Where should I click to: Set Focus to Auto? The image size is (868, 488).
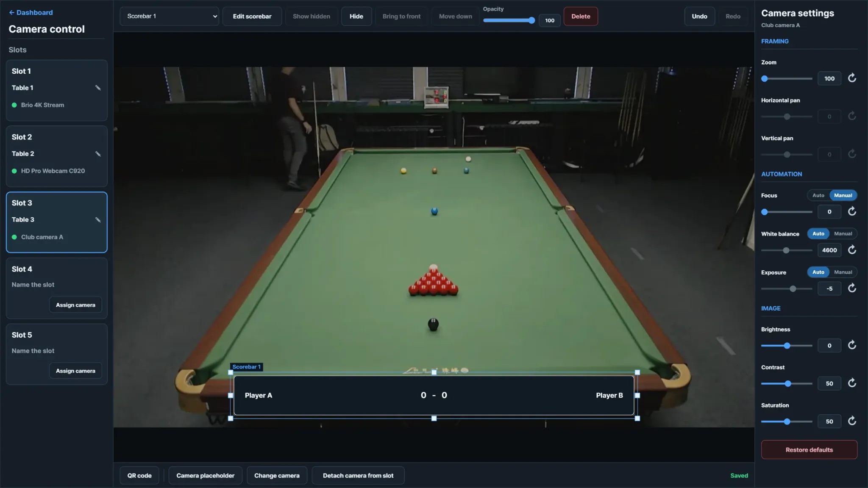pos(818,195)
